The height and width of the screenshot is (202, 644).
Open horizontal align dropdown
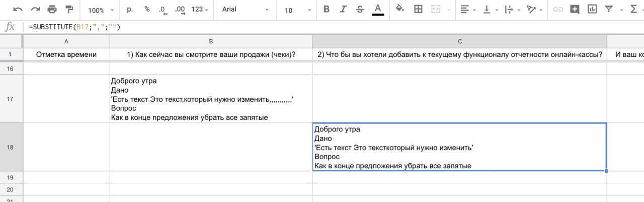(468, 9)
